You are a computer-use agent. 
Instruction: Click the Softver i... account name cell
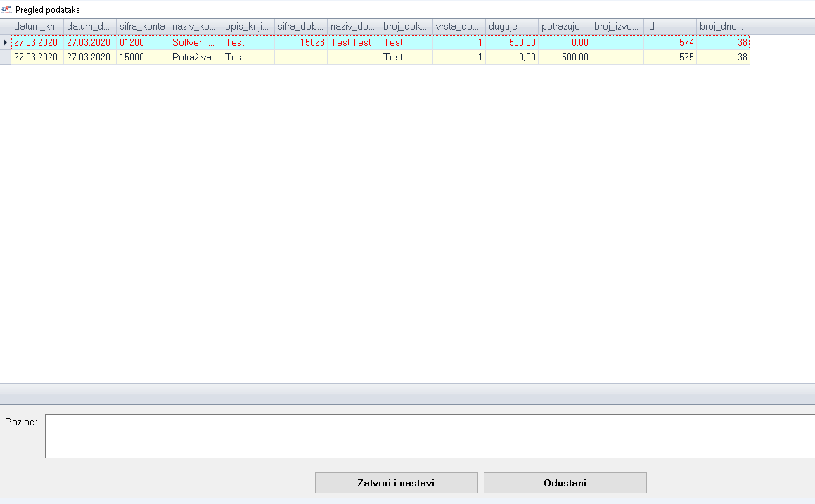195,43
